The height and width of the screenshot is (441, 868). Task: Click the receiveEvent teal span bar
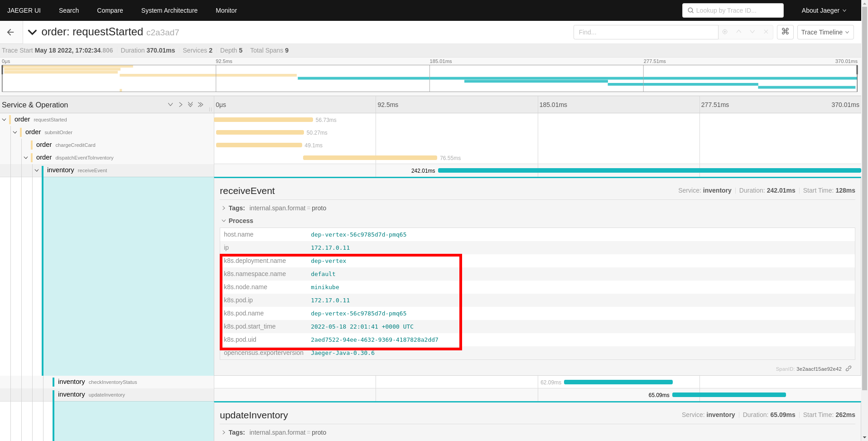point(649,170)
